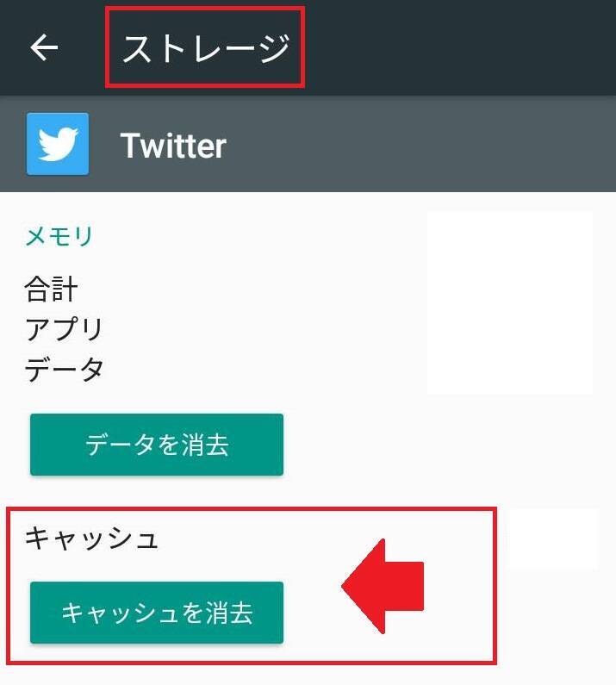
Task: Click the アプリ row label
Action: click(65, 329)
